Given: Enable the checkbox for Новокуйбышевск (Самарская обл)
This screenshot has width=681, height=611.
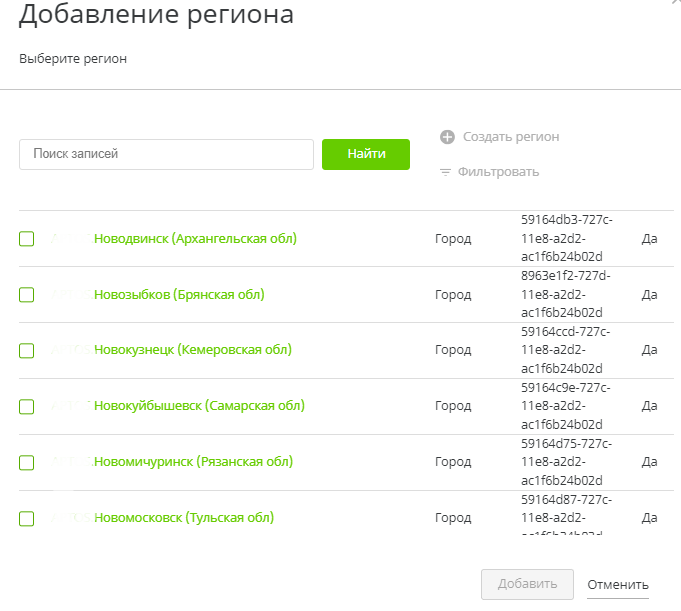Looking at the screenshot, I should pos(27,407).
